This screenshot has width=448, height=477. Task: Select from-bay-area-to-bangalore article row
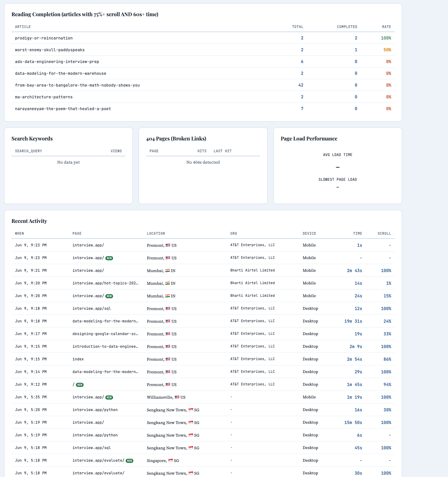point(203,85)
